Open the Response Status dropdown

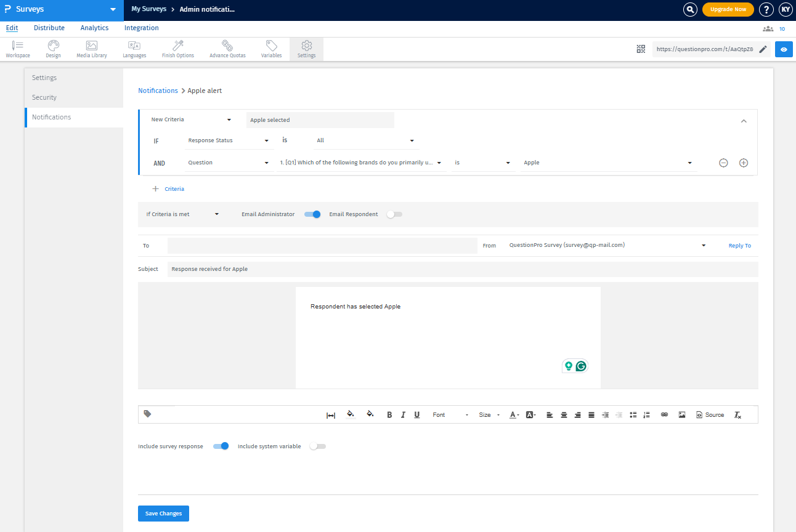[229, 140]
